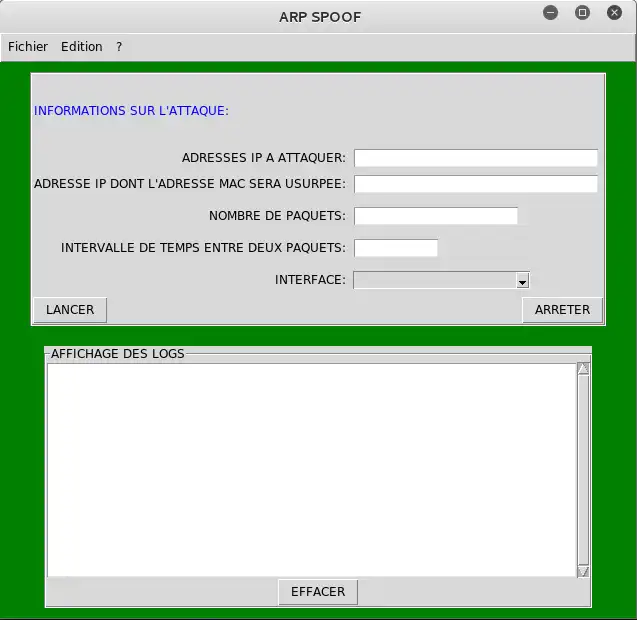This screenshot has height=620, width=637.
Task: Click the NOMBRE DE PAQUETS field
Action: click(x=436, y=216)
